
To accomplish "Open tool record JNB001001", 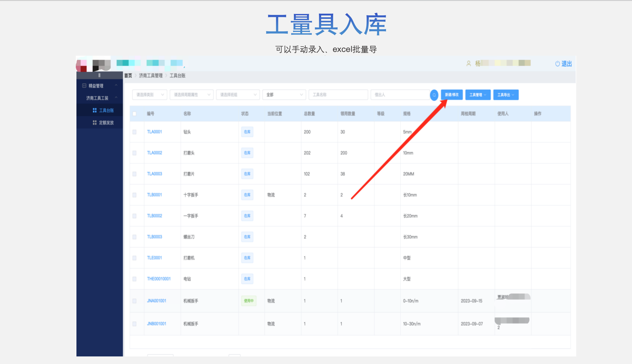I will 157,324.
